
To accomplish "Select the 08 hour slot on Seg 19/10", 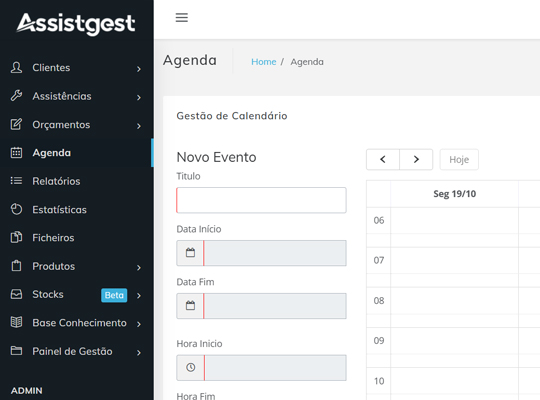I will click(x=455, y=301).
